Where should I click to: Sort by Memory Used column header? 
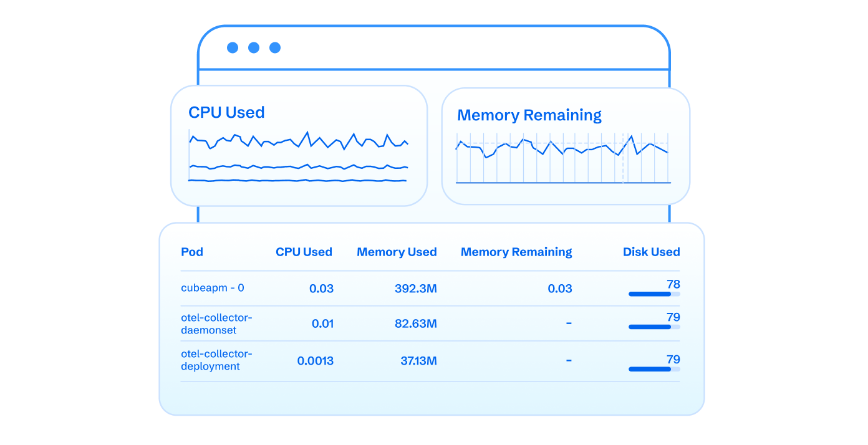(397, 252)
